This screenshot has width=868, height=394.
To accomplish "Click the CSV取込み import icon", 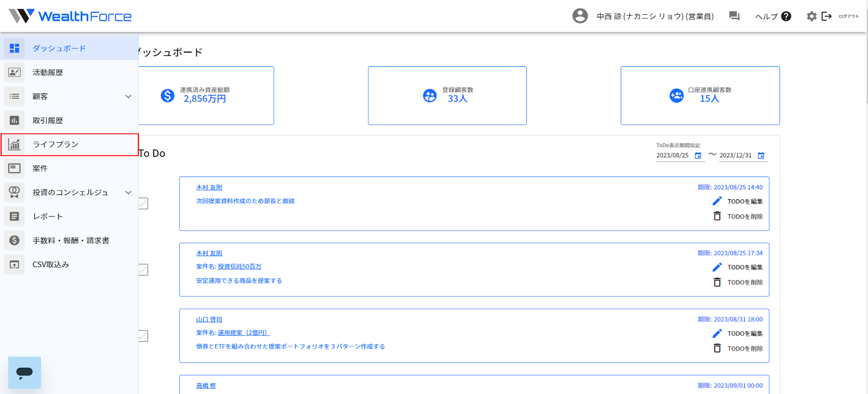I will [15, 264].
